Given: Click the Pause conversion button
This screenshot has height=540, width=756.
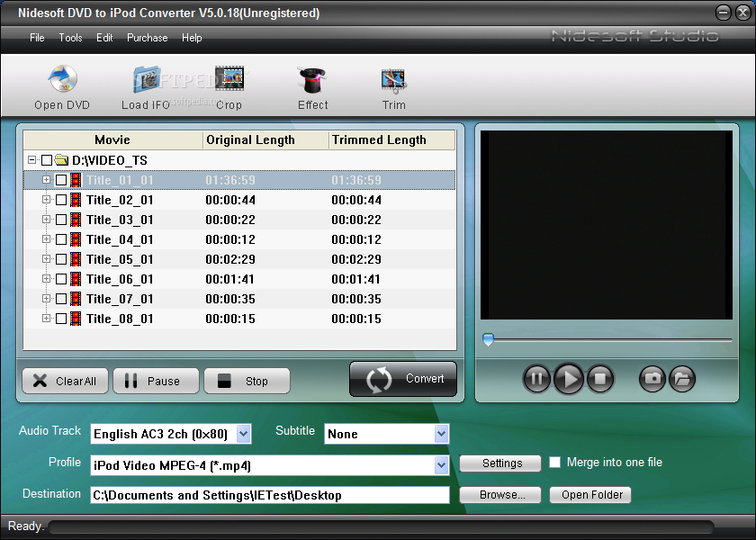Looking at the screenshot, I should [x=157, y=381].
